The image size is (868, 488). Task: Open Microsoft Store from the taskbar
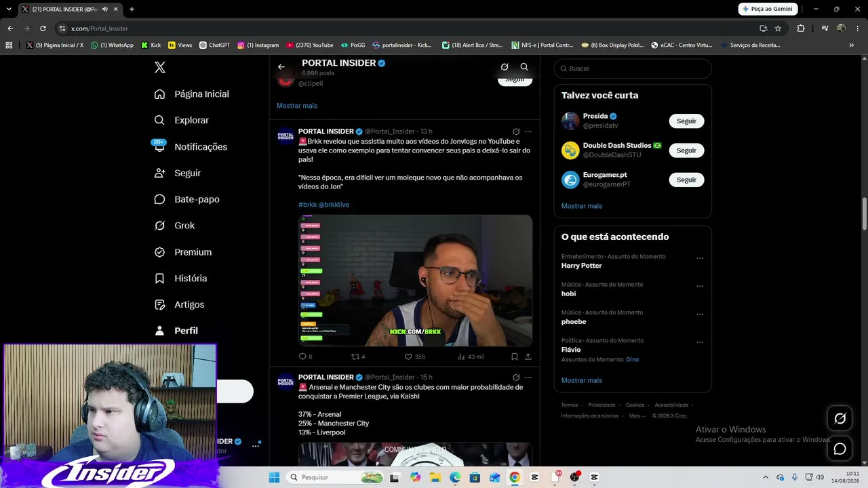point(475,477)
